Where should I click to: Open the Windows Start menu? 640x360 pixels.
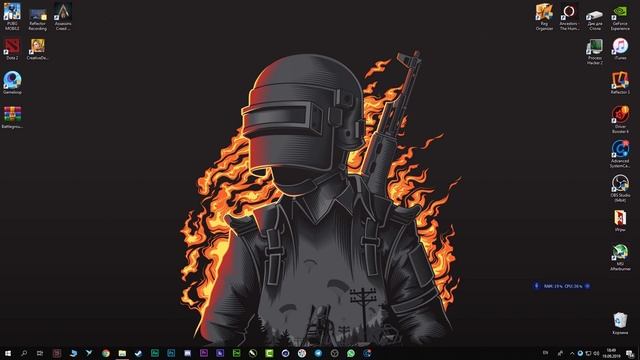pos(8,353)
